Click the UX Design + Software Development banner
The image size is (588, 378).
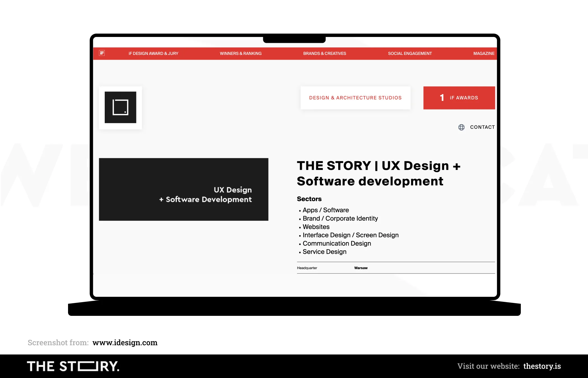pos(184,189)
